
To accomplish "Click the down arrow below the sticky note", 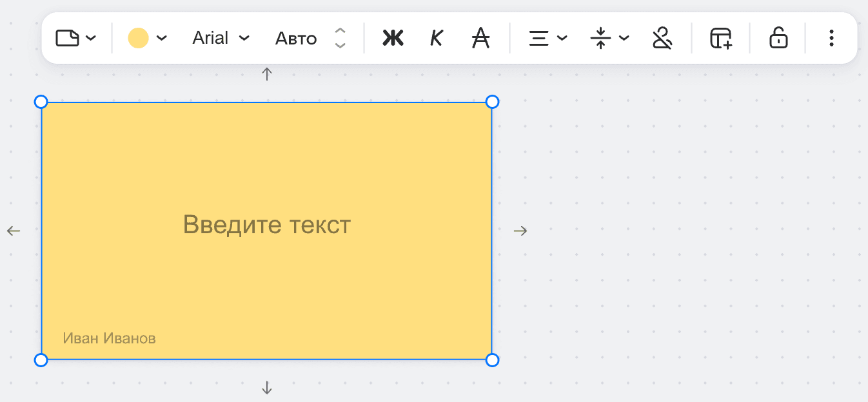I will (267, 388).
